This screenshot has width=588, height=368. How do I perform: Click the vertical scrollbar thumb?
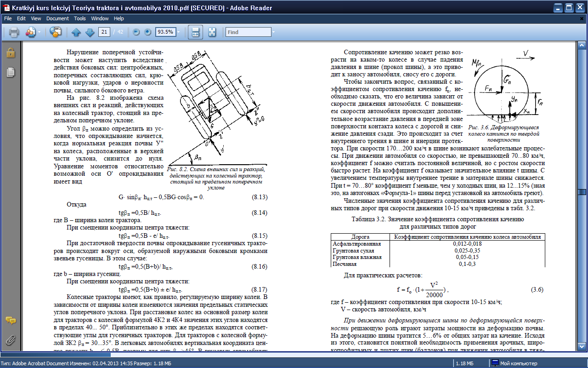pos(582,192)
